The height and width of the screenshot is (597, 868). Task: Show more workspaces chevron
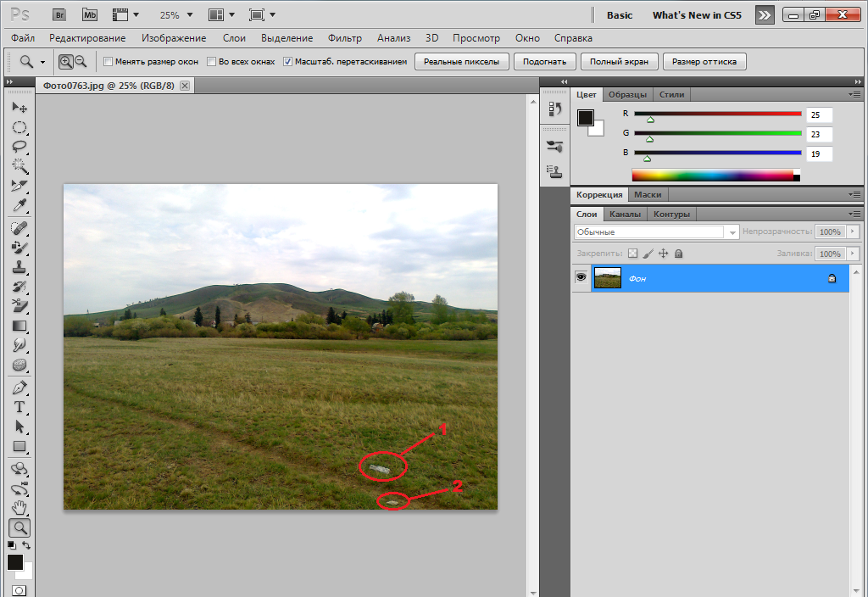coord(765,15)
